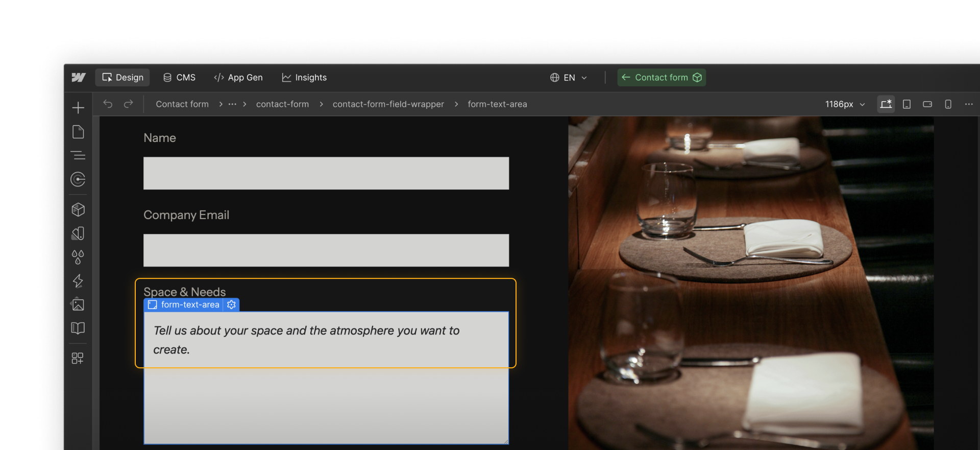This screenshot has height=450, width=980.
Task: Select contact-form-field-wrapper breadcrumb
Action: pyautogui.click(x=388, y=104)
